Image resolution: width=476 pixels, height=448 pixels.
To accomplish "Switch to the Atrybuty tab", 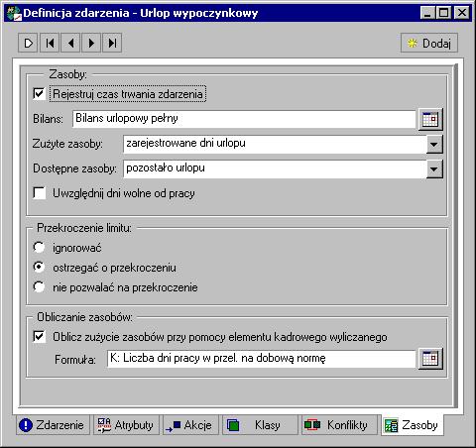I will click(126, 425).
